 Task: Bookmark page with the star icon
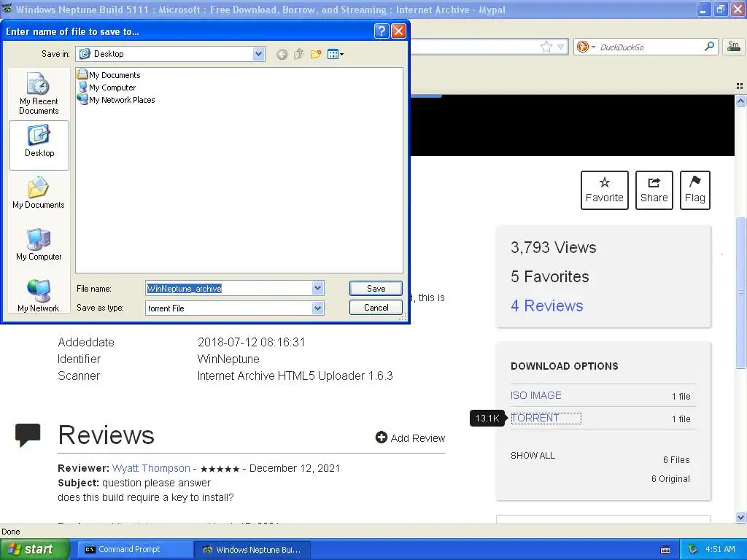coord(546,47)
